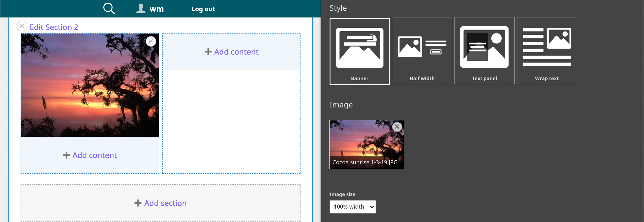644x222 pixels.
Task: Click the user avatar icon beside wm
Action: point(141,8)
